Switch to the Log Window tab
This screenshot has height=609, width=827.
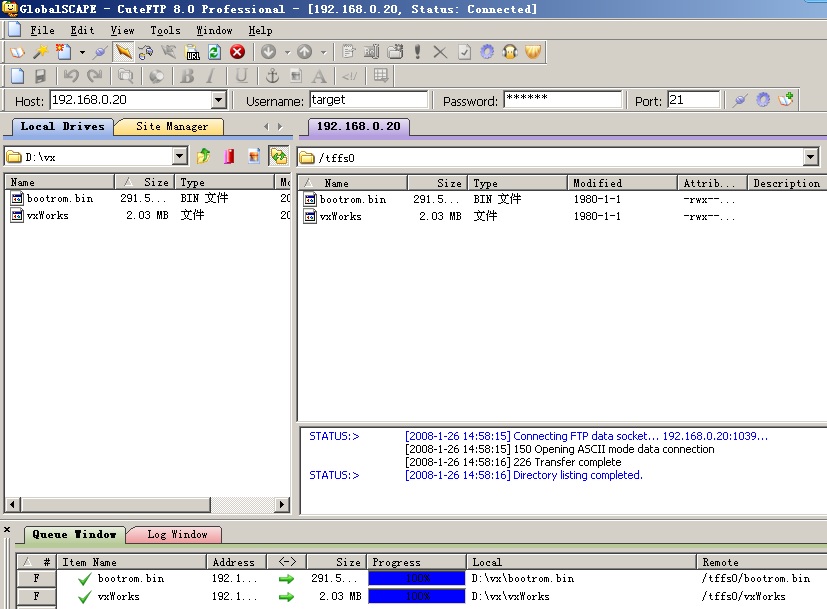(x=177, y=535)
